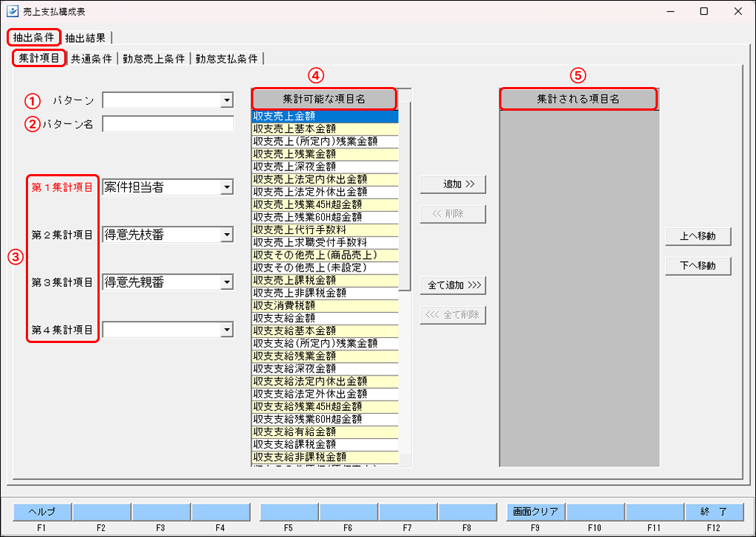
Task: Click the app icon in the title bar
Action: pyautogui.click(x=13, y=12)
